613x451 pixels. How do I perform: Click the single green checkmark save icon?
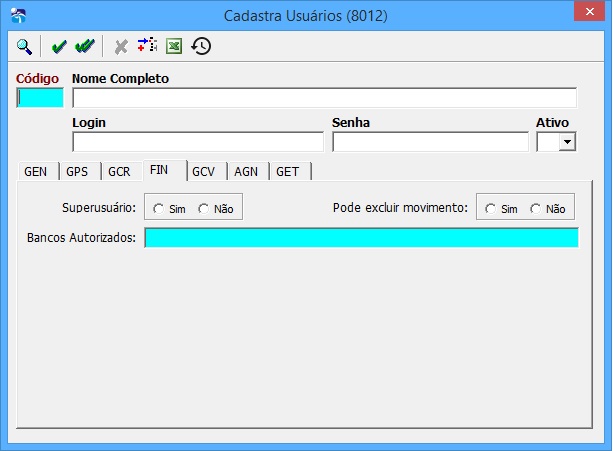[59, 47]
